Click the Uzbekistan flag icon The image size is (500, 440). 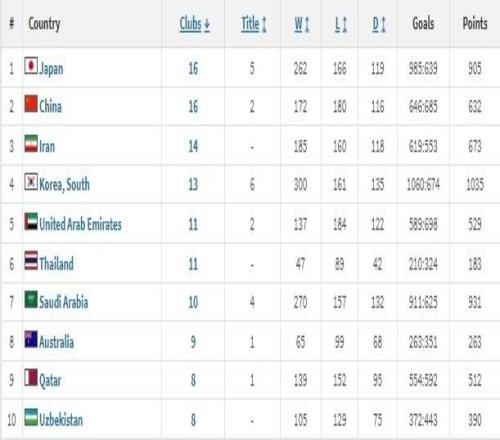coord(31,417)
